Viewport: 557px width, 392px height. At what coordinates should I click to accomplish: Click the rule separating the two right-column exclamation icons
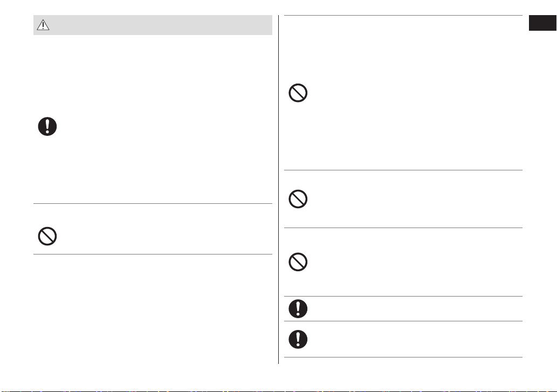(x=403, y=321)
